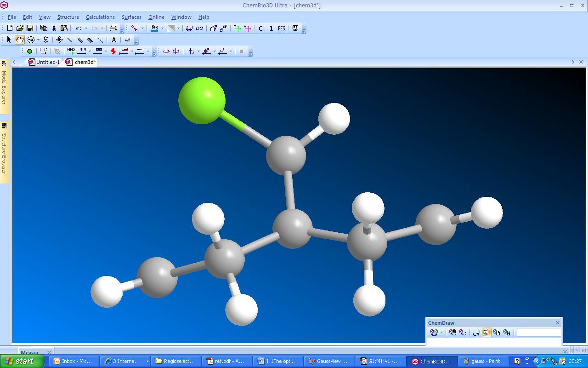The width and height of the screenshot is (588, 368).
Task: Click the print icon
Action: click(x=113, y=28)
